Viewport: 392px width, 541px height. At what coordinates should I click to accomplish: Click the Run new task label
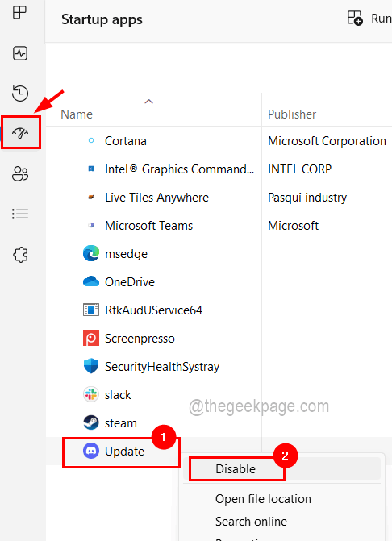coord(382,19)
